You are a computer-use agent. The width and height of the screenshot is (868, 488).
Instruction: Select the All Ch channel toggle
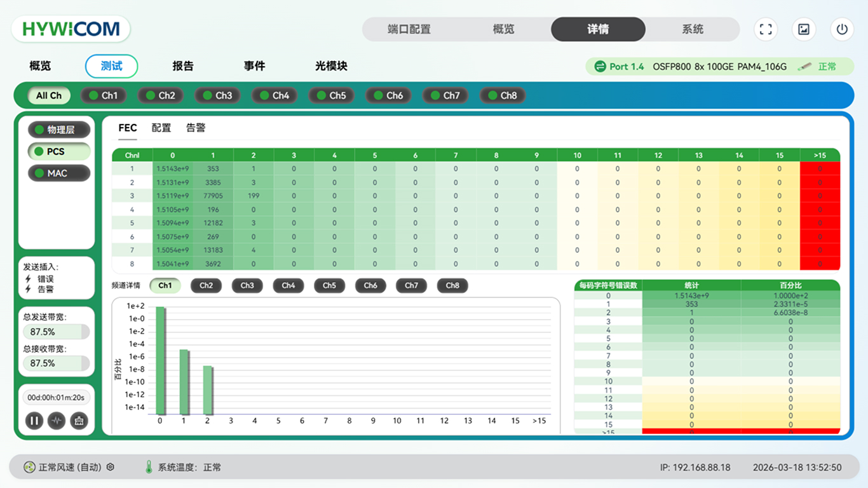49,95
